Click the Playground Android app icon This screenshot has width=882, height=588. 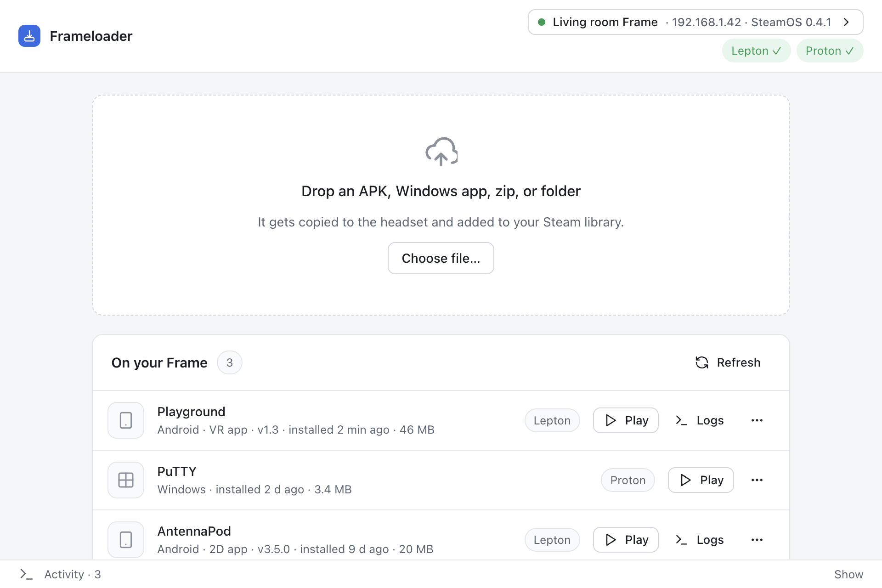[x=126, y=420]
